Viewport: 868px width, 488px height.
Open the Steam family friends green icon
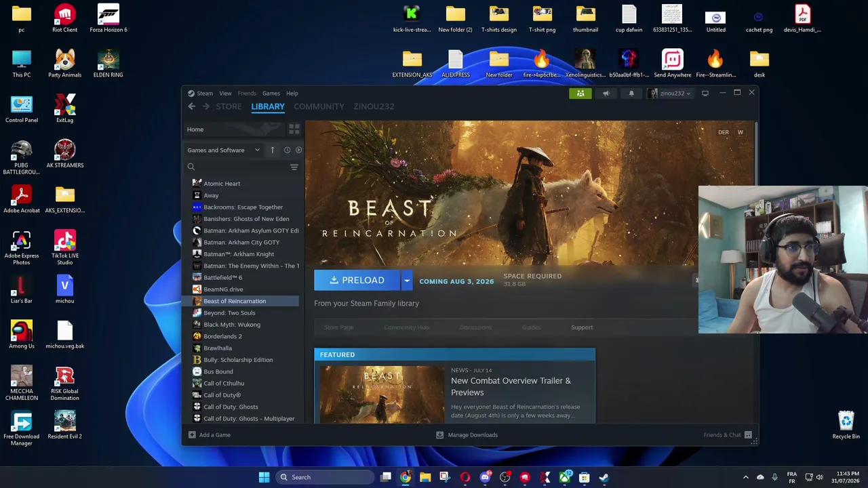click(580, 94)
